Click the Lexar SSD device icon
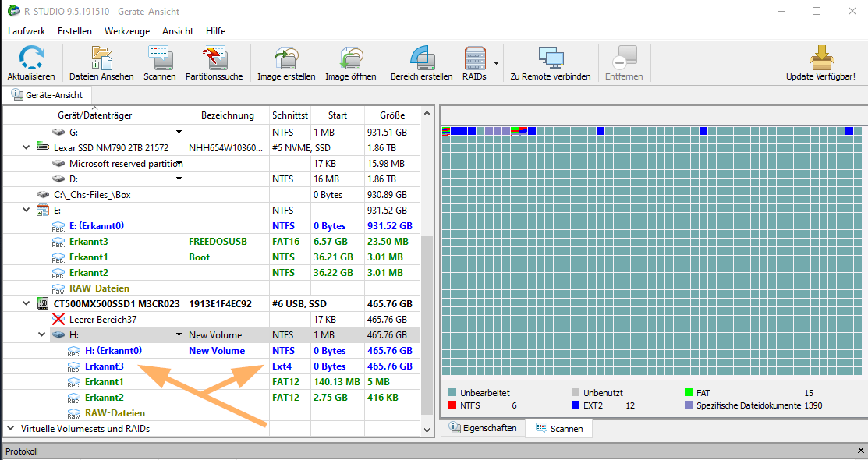The width and height of the screenshot is (868, 460). tap(43, 147)
